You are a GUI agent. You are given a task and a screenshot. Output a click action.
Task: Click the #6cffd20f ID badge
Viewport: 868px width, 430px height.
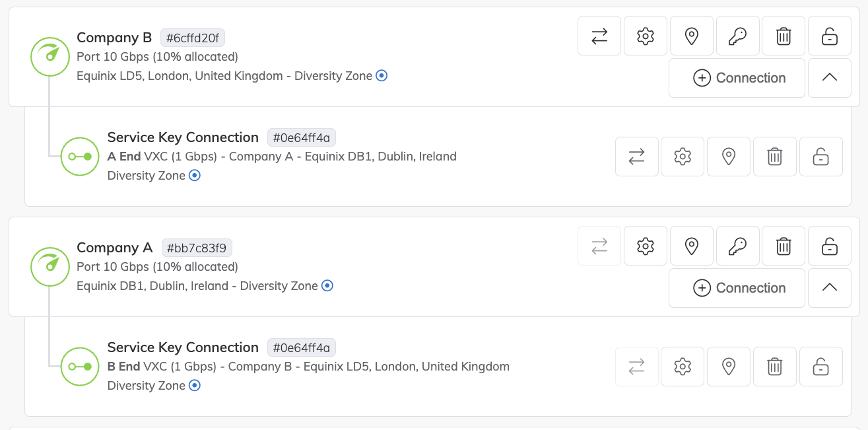[x=193, y=38]
